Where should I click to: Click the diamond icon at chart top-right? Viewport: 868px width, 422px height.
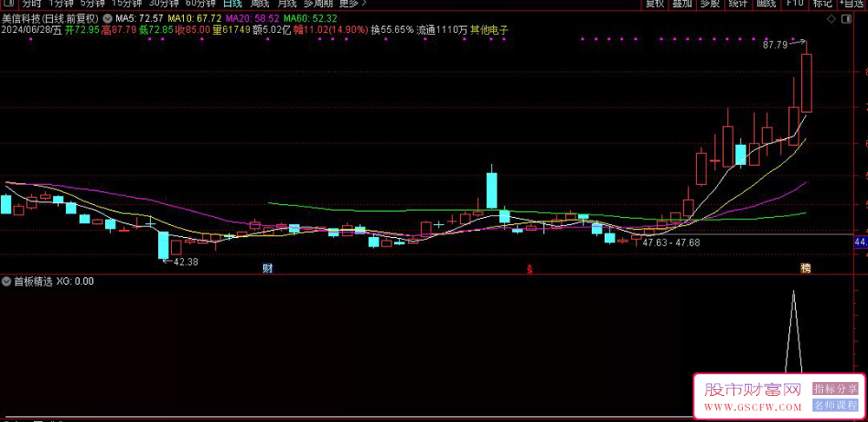[832, 20]
